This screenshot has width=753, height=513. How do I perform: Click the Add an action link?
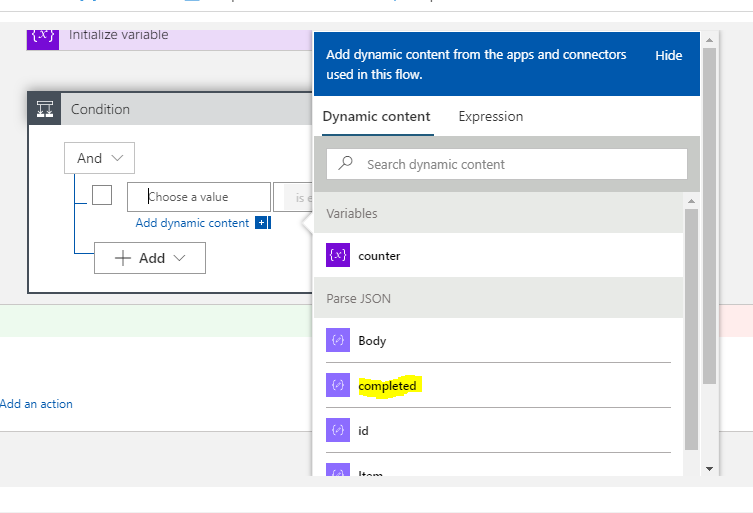click(36, 404)
